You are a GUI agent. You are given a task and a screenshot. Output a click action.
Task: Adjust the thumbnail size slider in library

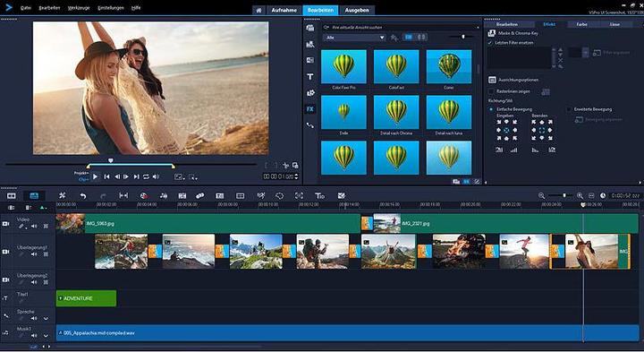click(x=463, y=37)
